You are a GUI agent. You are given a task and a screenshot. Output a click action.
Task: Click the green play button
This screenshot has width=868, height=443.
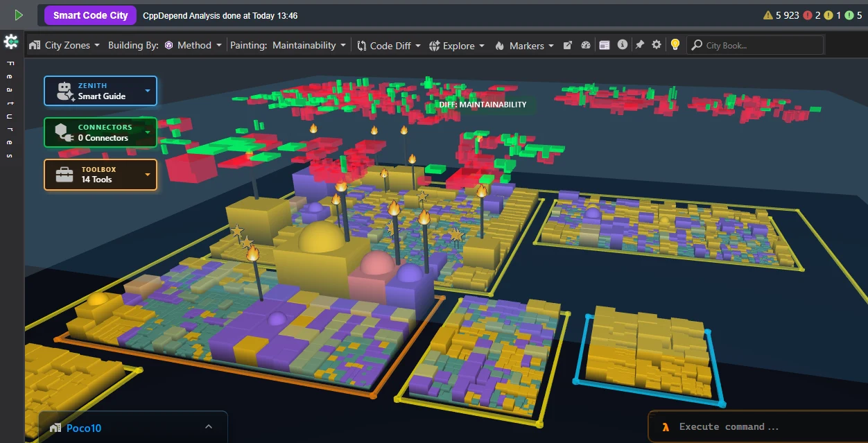(19, 15)
